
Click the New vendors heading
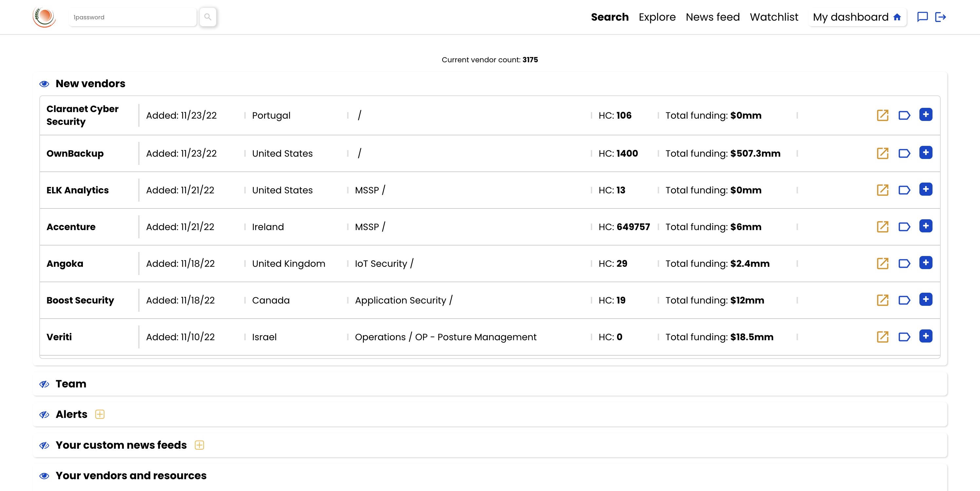click(90, 83)
